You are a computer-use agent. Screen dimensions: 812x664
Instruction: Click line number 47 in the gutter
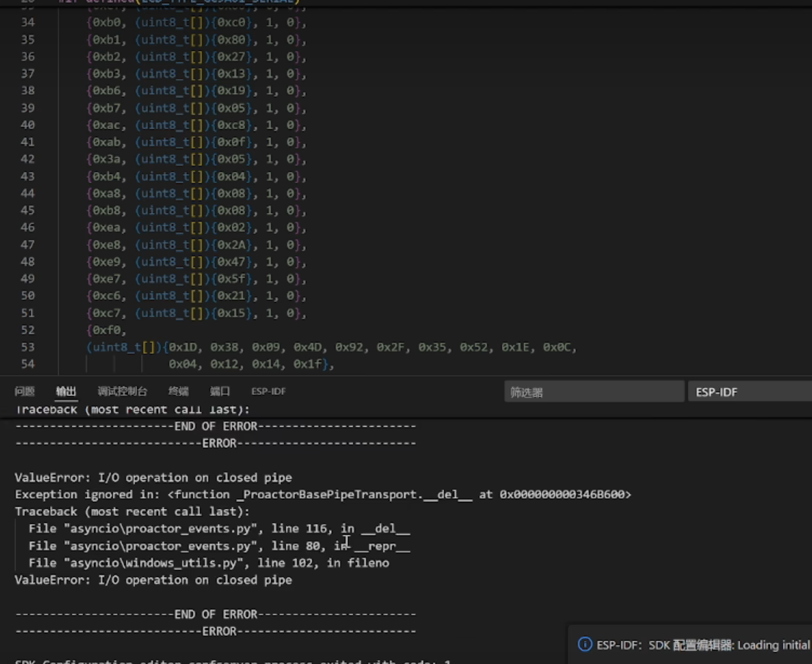pos(27,244)
